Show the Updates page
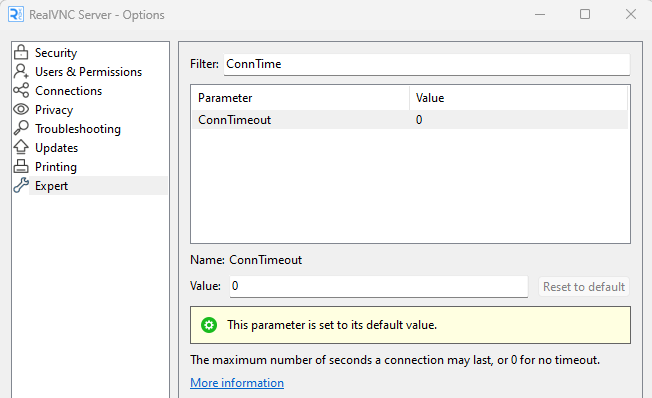Viewport: 652px width, 398px height. point(57,148)
